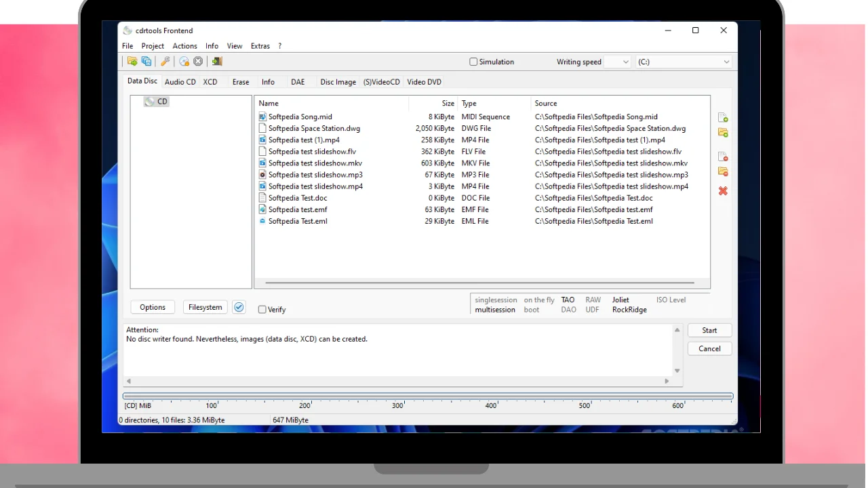
Task: Click the Filesystem button
Action: 205,307
